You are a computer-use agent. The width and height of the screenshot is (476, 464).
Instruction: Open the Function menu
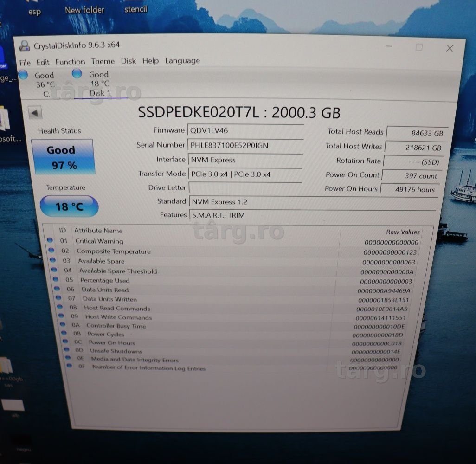click(x=70, y=62)
